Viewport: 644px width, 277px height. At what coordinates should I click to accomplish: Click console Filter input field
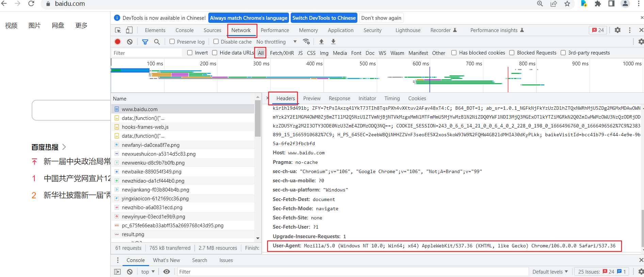353,272
